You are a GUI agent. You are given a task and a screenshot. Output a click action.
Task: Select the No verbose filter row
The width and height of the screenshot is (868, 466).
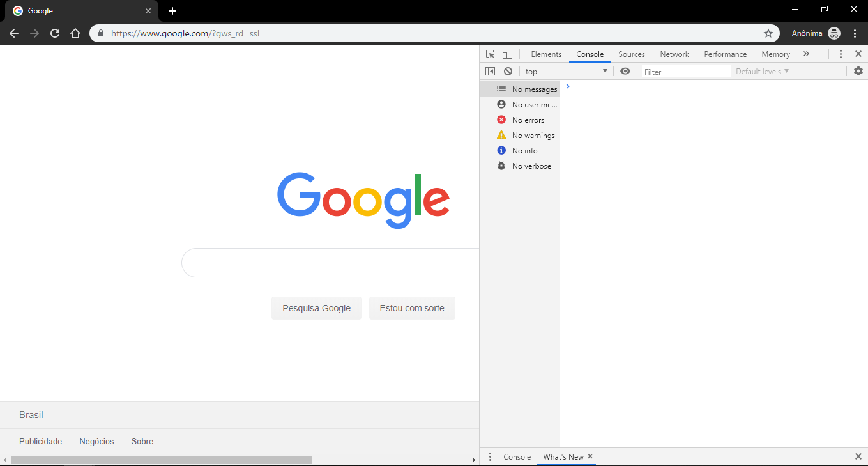pos(519,166)
